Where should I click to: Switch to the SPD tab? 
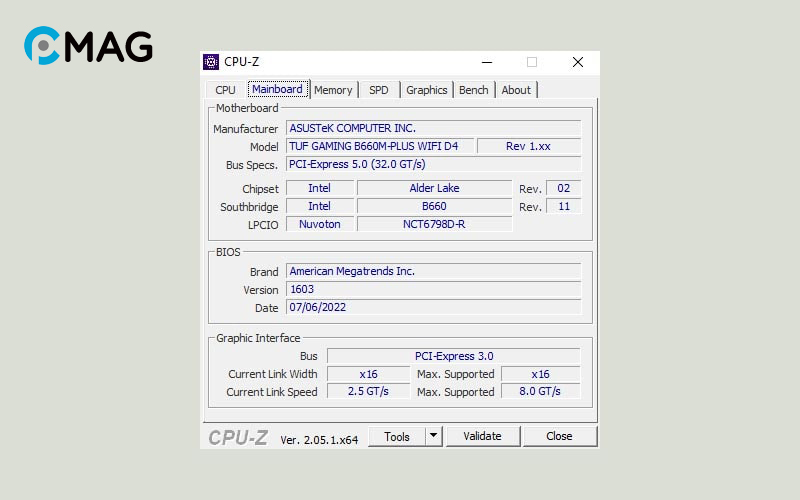click(x=379, y=90)
